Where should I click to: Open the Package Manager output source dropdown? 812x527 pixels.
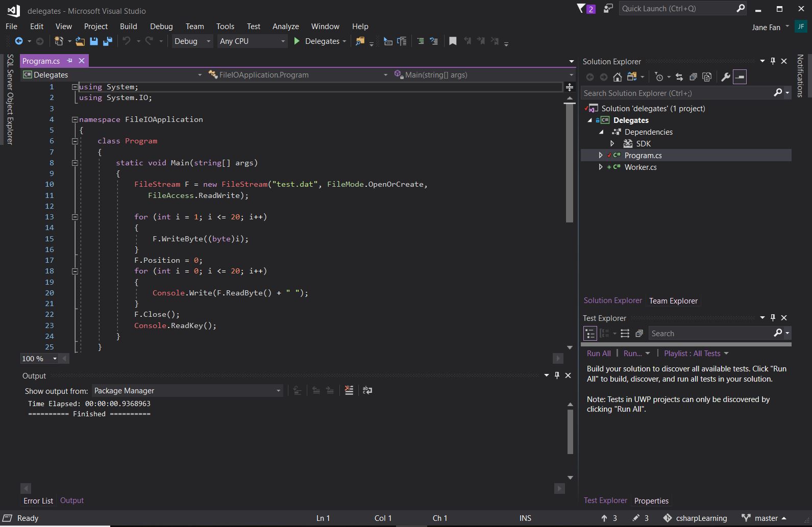click(187, 391)
